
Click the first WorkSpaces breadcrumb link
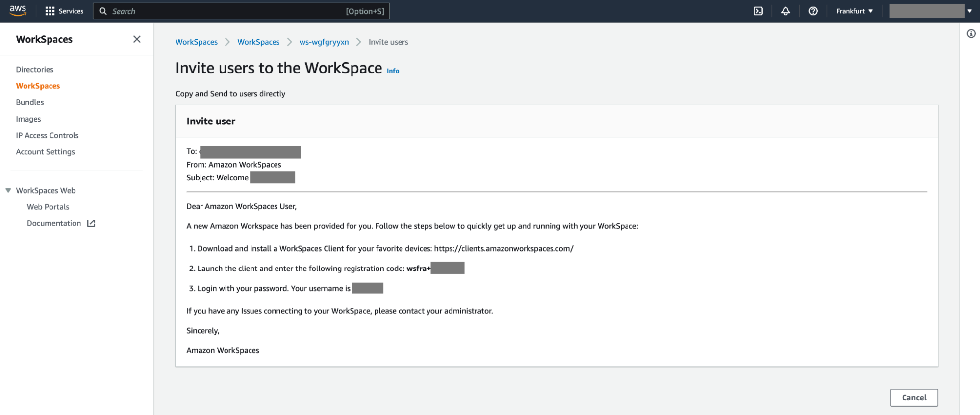197,42
